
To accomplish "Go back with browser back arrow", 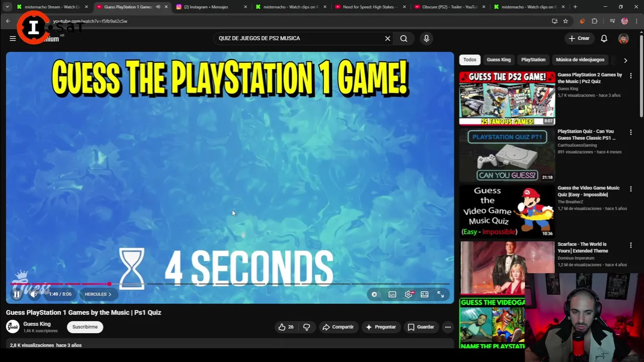I will click(x=8, y=21).
